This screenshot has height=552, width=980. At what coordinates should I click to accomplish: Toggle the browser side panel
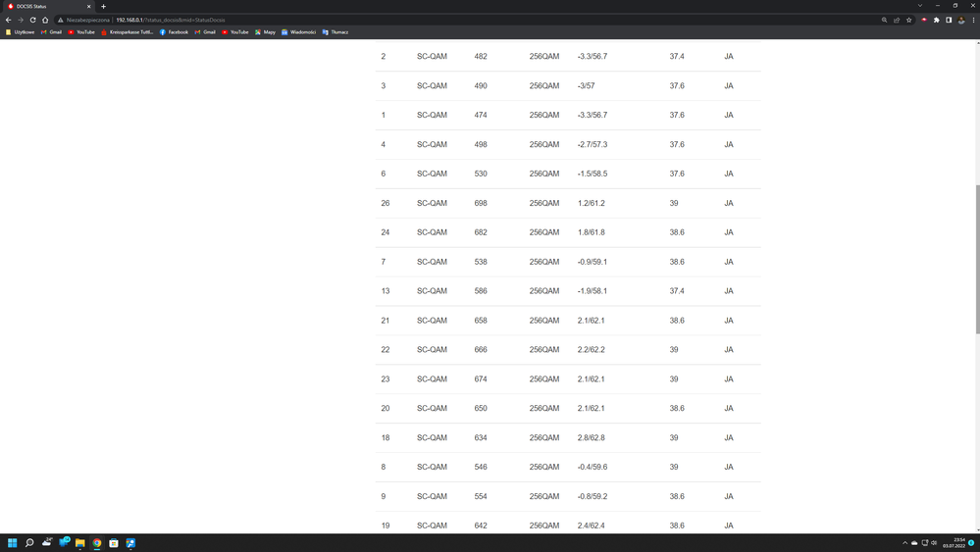click(x=949, y=20)
